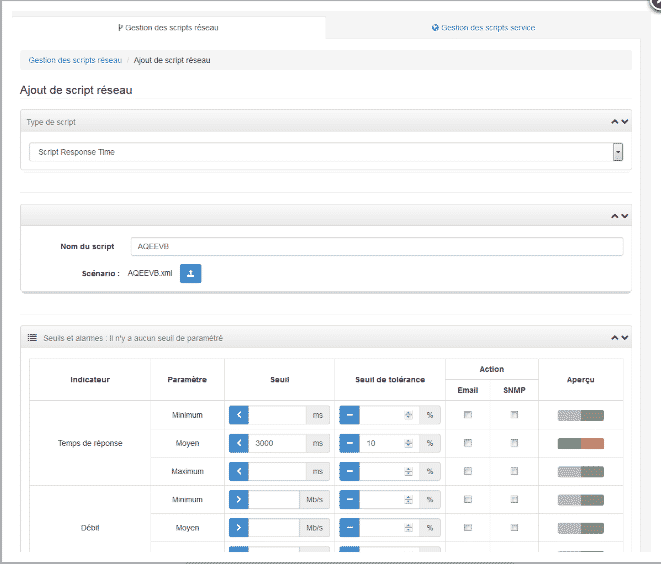Switch to Gestion des scripts service tab

pyautogui.click(x=483, y=28)
